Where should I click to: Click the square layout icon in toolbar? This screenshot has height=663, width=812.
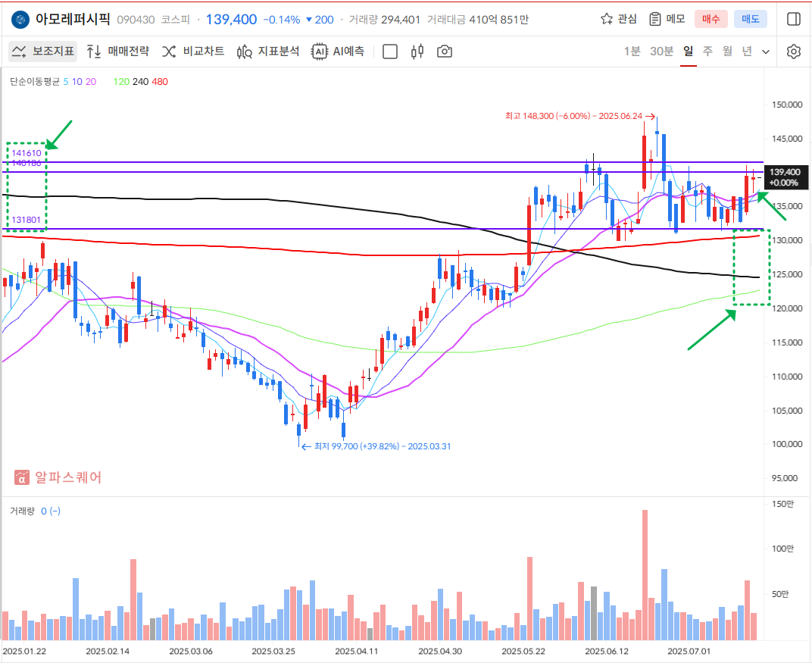point(390,52)
